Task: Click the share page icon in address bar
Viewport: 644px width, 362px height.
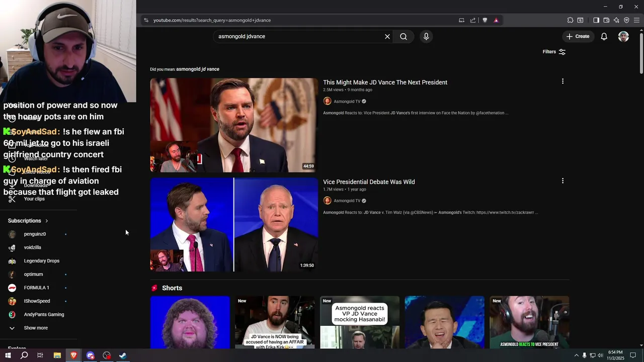Action: pyautogui.click(x=473, y=20)
